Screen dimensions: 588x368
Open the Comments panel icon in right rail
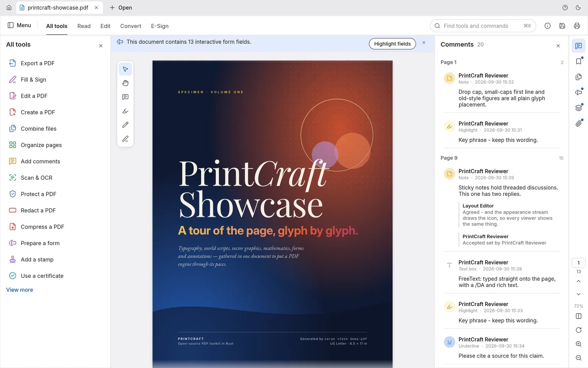coord(578,46)
